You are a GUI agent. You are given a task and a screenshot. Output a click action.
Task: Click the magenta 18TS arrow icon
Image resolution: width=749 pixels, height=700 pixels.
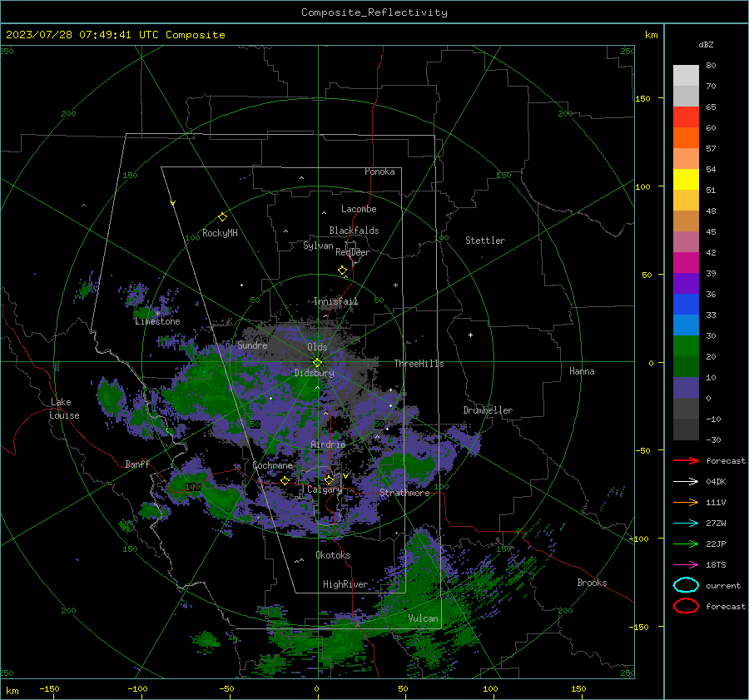(x=686, y=565)
